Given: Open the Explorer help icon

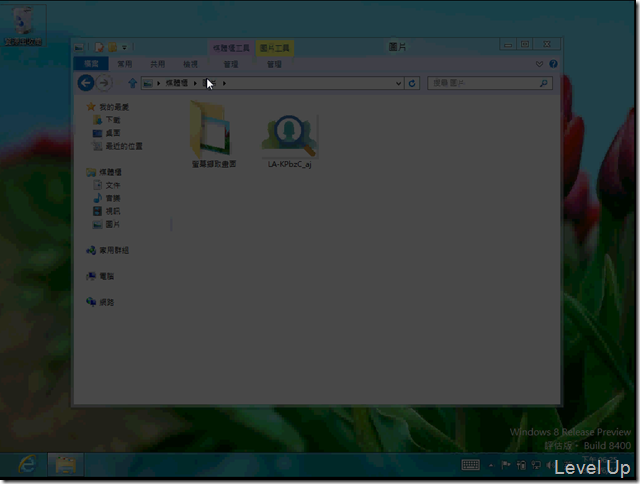Looking at the screenshot, I should tap(553, 64).
